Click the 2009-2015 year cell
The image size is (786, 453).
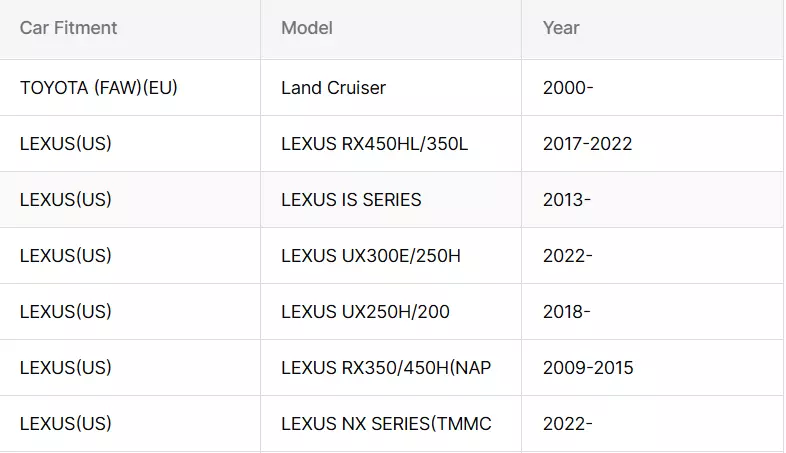pyautogui.click(x=652, y=368)
